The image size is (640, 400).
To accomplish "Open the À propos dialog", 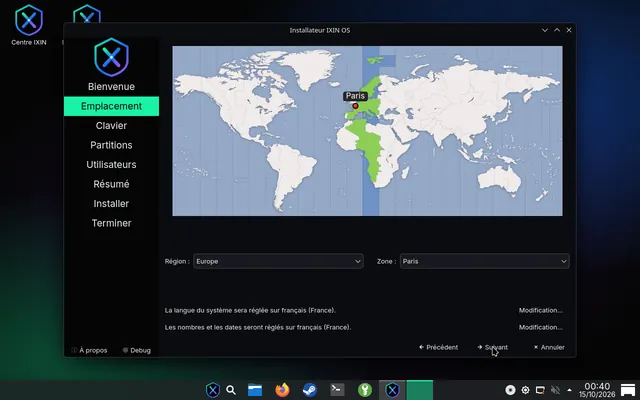I will coord(89,350).
